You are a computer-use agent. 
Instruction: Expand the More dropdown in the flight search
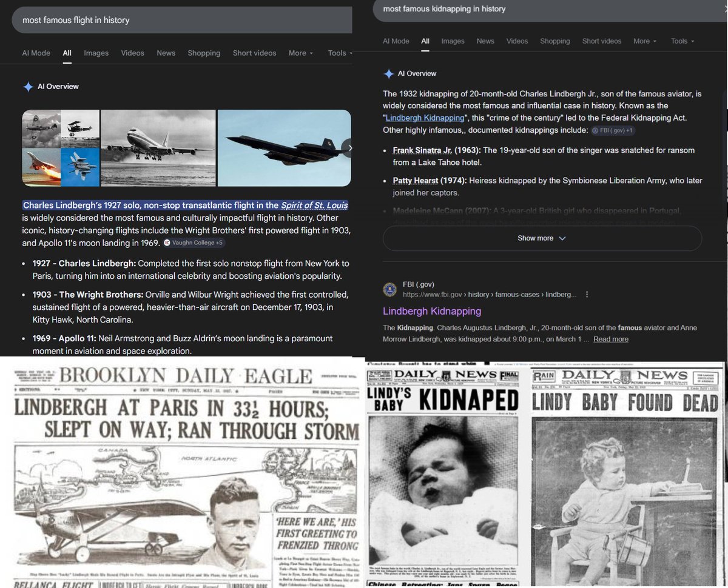click(301, 53)
